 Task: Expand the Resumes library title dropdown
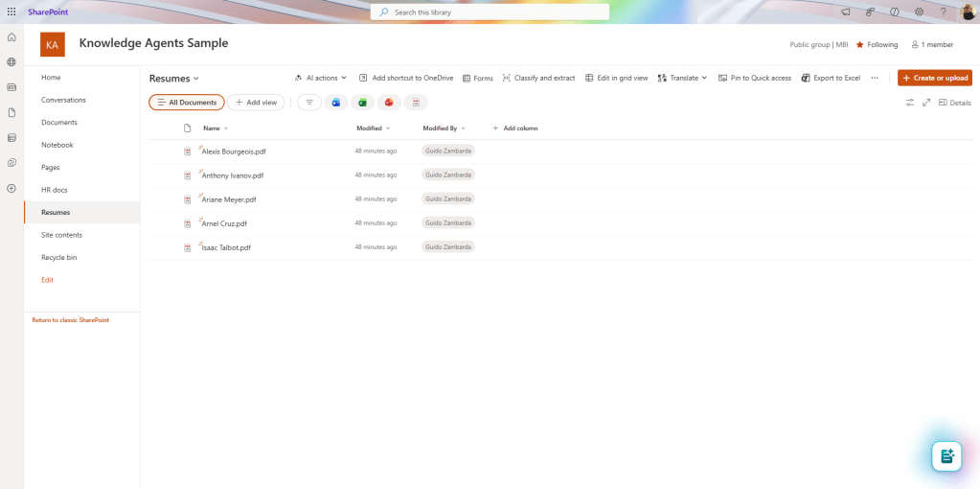pyautogui.click(x=174, y=78)
